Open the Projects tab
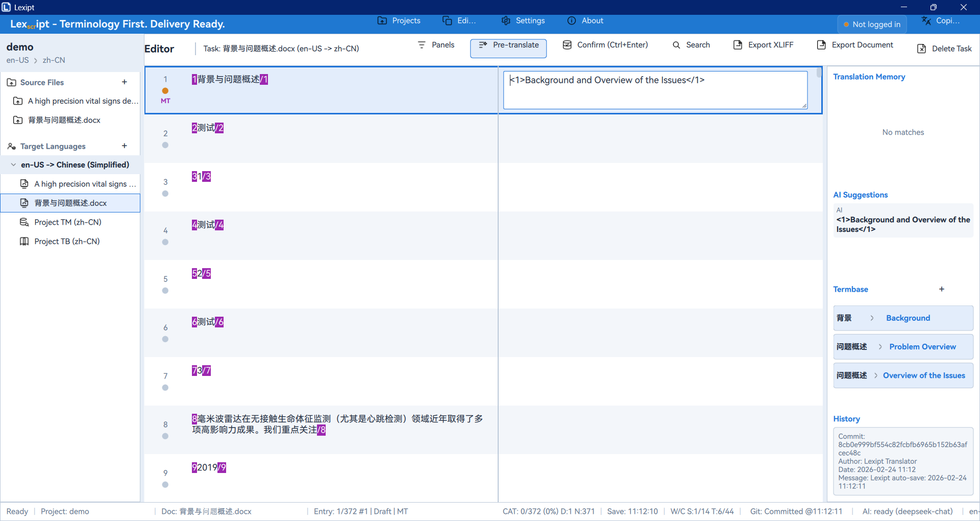 [399, 21]
